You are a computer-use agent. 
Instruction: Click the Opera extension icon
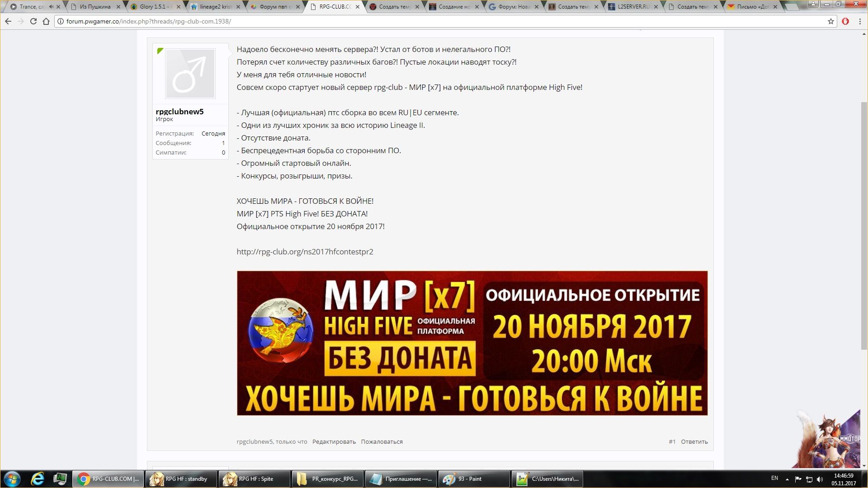click(845, 21)
